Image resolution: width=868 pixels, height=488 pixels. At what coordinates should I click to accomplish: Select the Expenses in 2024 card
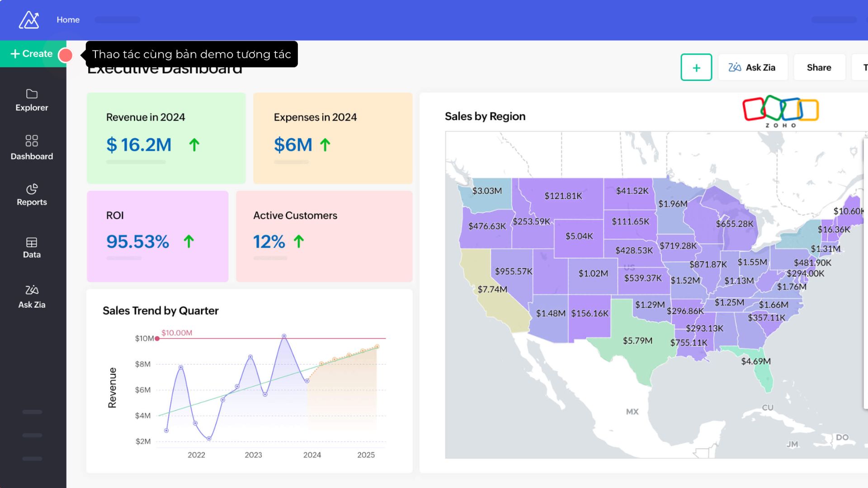333,138
